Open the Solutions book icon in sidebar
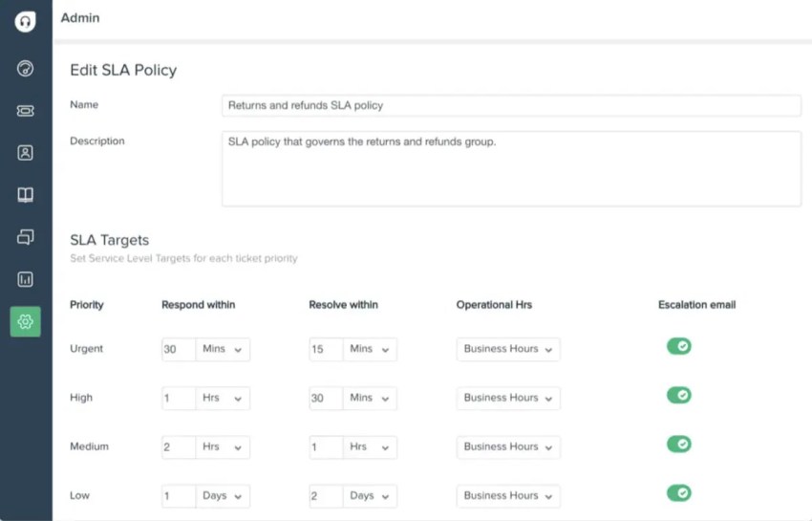 (x=26, y=195)
